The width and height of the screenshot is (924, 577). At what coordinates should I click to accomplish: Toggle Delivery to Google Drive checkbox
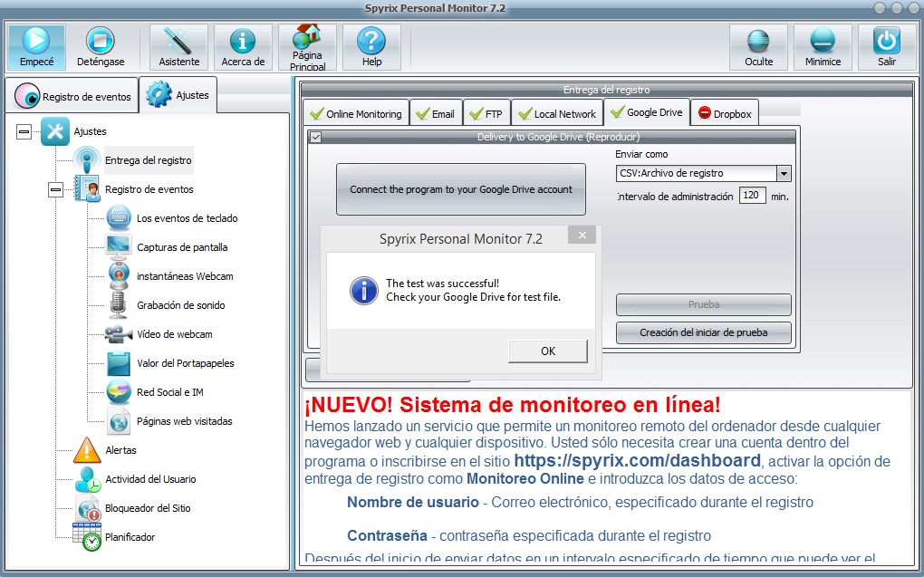point(316,138)
